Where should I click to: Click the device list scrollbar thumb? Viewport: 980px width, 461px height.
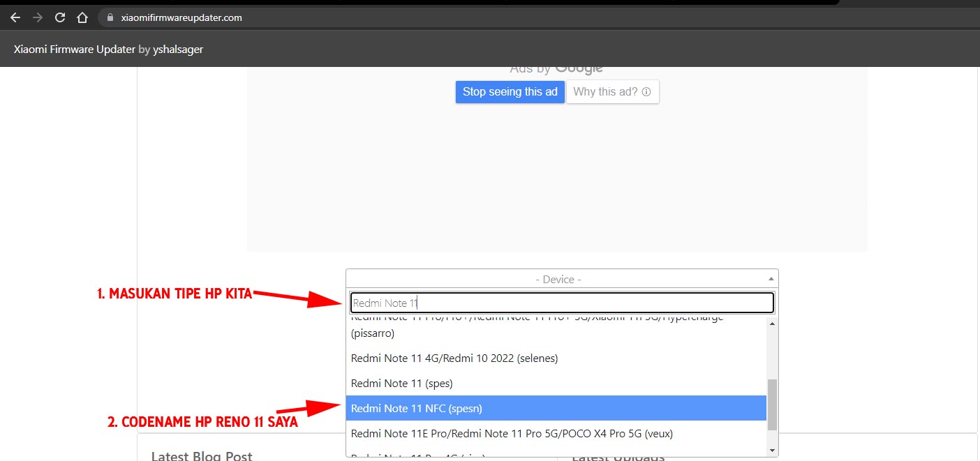click(772, 404)
